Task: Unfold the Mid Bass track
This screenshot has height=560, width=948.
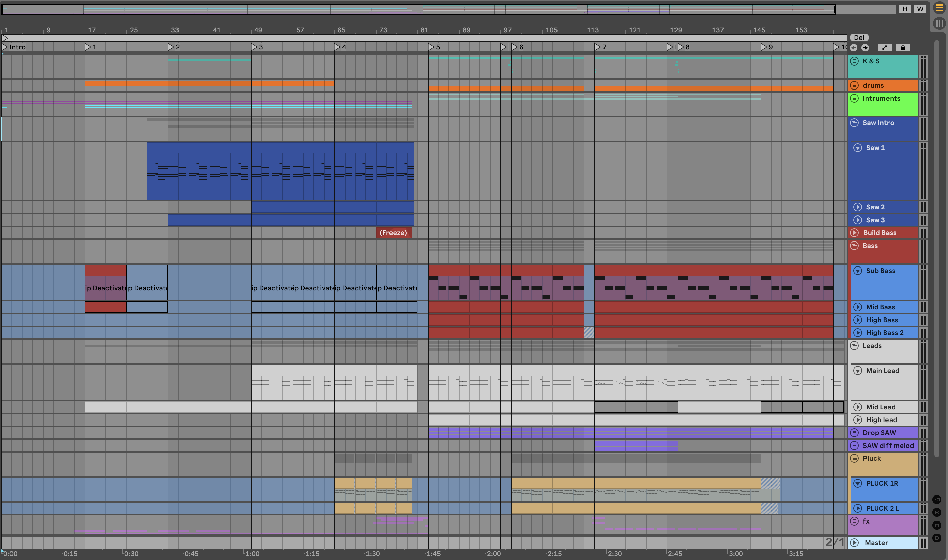Action: coord(858,307)
